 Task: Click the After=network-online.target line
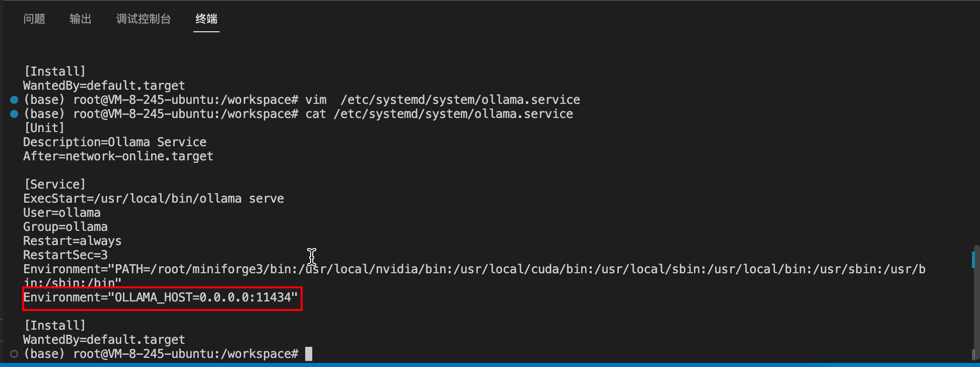118,156
